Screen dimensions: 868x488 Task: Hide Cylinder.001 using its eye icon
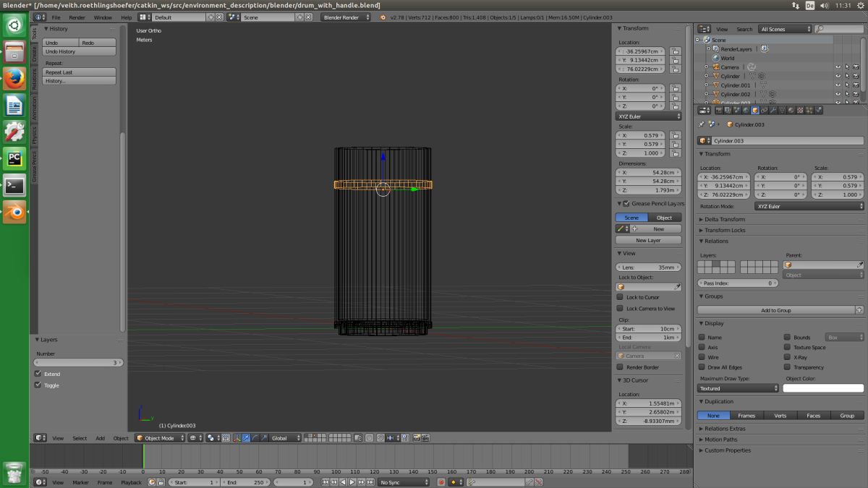tap(838, 85)
